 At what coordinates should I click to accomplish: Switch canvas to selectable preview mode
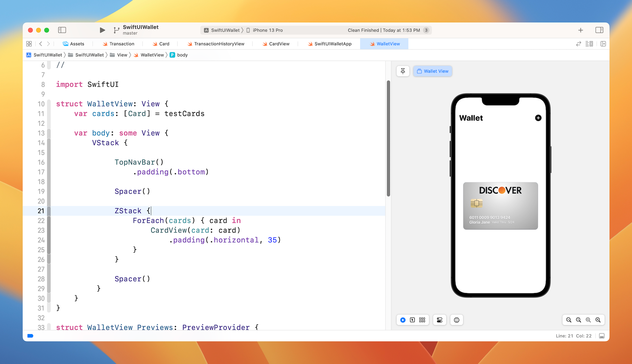(x=412, y=320)
